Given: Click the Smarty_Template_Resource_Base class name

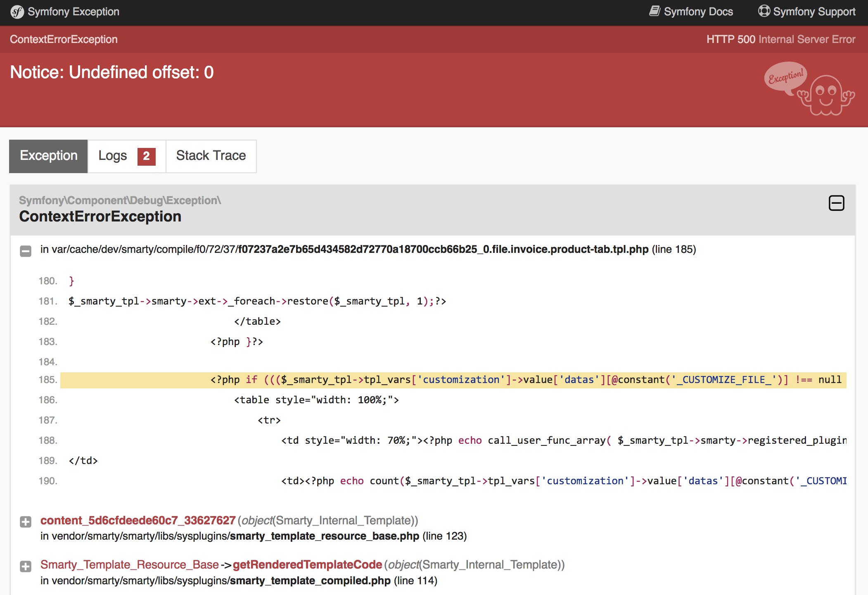Looking at the screenshot, I should (x=130, y=564).
